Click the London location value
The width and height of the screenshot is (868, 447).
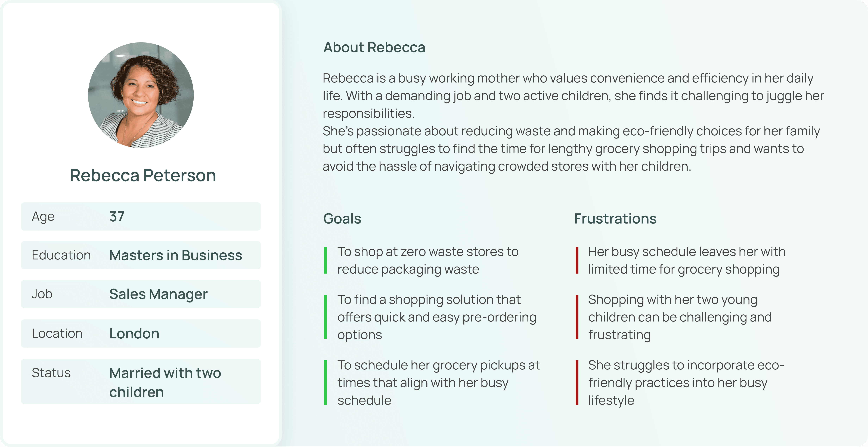tap(134, 333)
